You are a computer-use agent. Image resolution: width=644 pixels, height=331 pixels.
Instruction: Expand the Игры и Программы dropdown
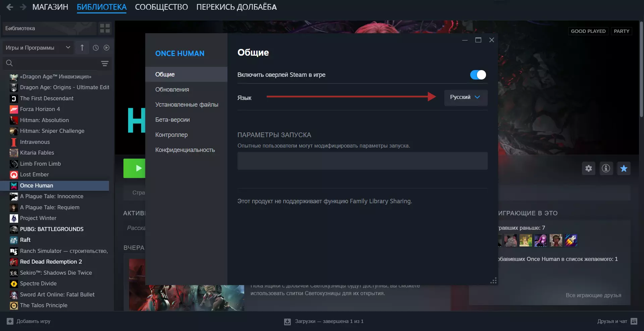38,48
